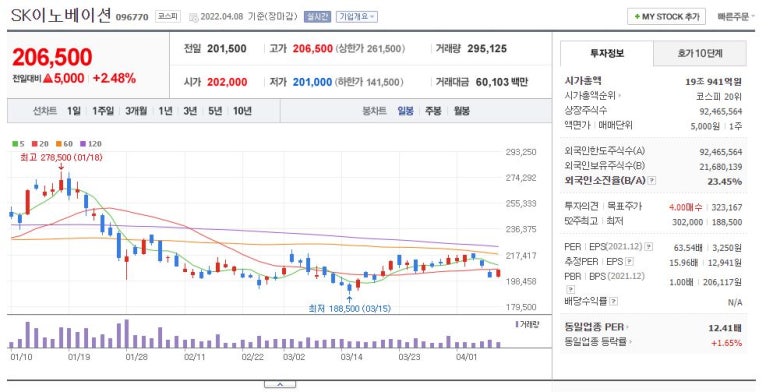Open the 기업개요 dropdown
Screen dimensions: 773x392
[356, 16]
